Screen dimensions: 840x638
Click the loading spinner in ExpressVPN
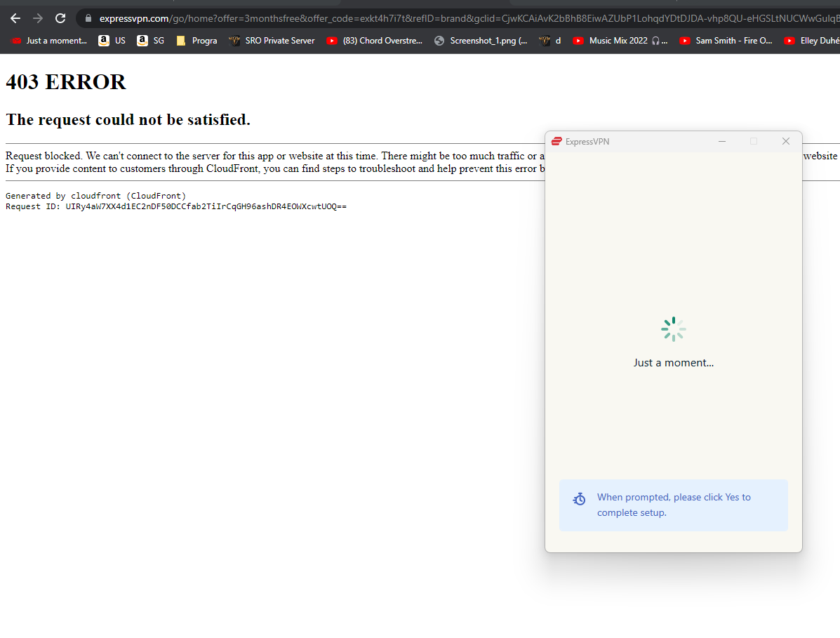coord(674,329)
